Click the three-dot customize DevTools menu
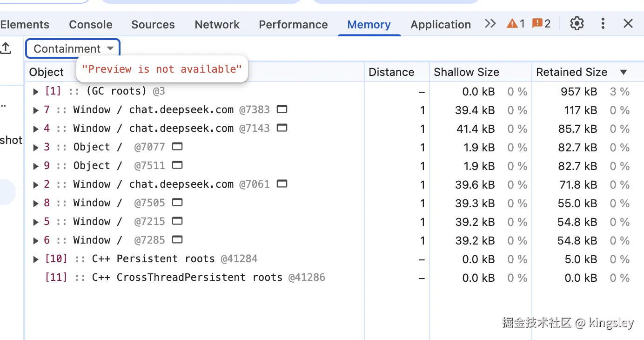The width and height of the screenshot is (644, 340). point(603,24)
